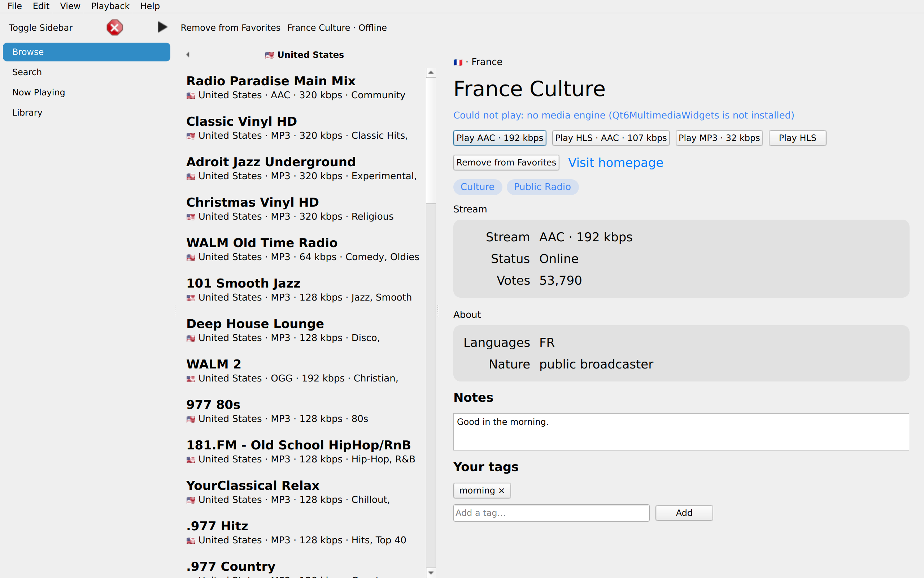Click the Languages value FR
Image resolution: width=924 pixels, height=578 pixels.
point(547,342)
